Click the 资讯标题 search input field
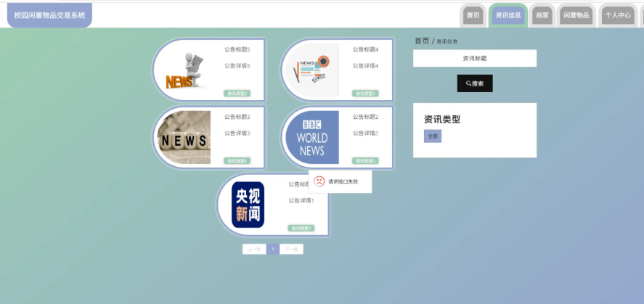The height and width of the screenshot is (304, 644). (475, 58)
